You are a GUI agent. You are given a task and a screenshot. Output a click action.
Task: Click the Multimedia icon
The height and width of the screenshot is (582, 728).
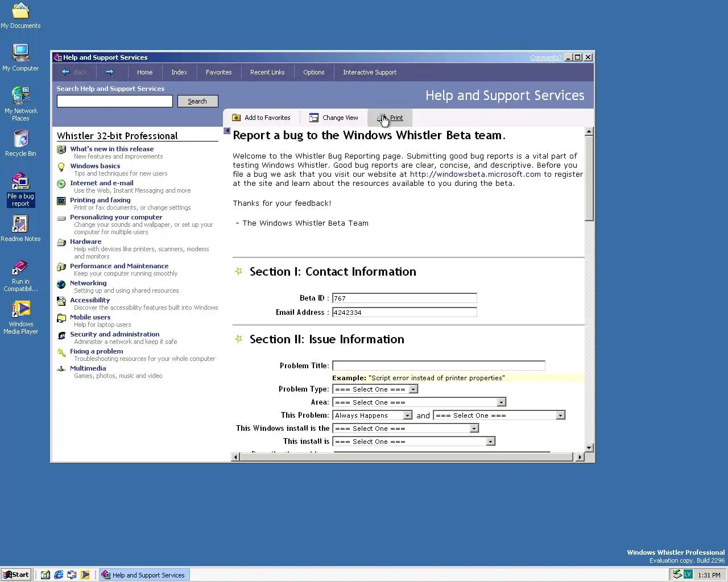point(61,369)
